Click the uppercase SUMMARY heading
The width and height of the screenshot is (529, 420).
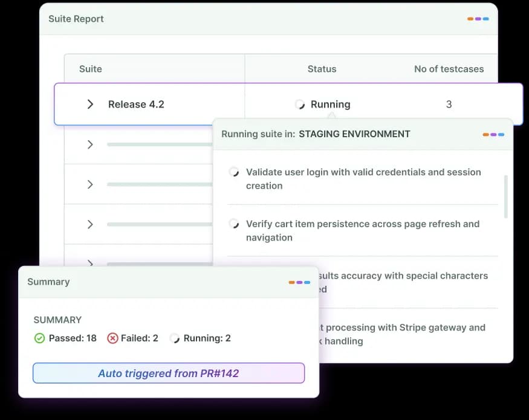(57, 320)
